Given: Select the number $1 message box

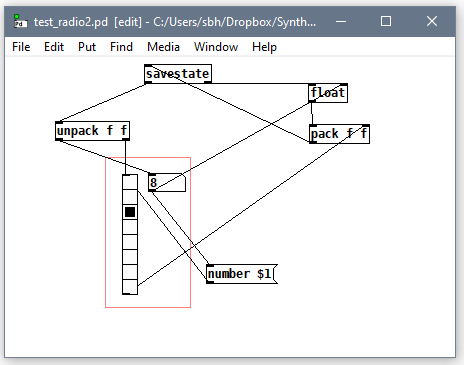Looking at the screenshot, I should coord(242,274).
